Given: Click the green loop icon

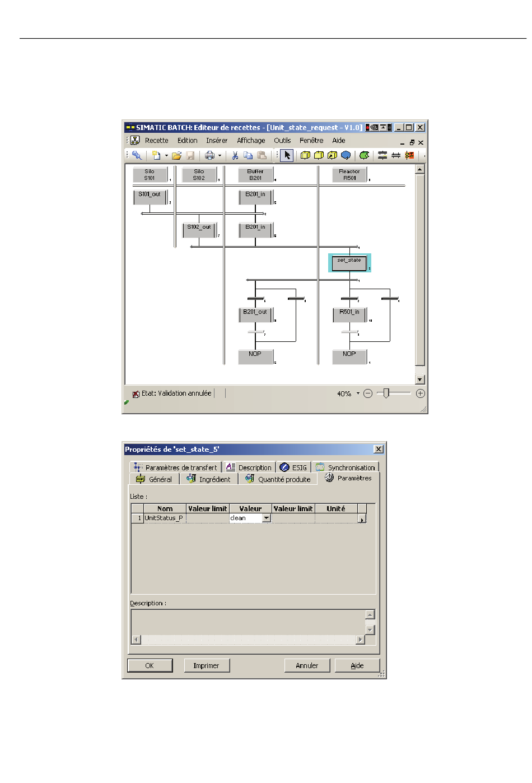Looking at the screenshot, I should click(x=365, y=155).
